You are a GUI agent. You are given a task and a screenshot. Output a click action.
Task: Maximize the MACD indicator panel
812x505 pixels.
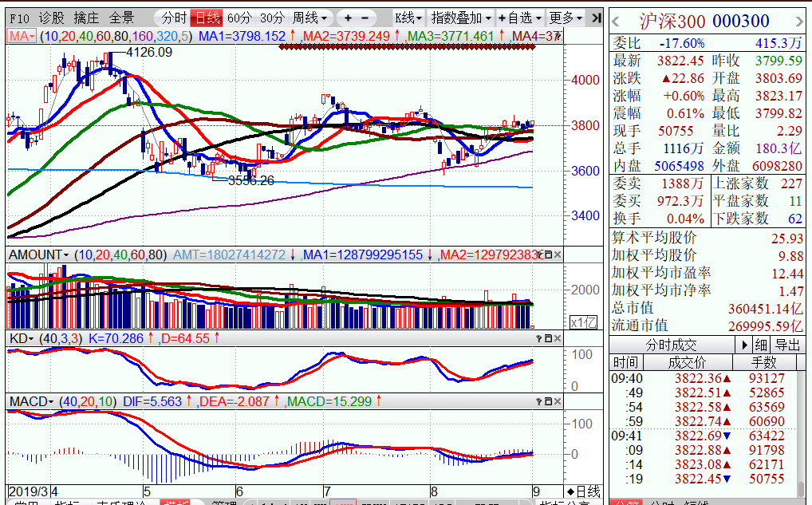click(x=549, y=402)
